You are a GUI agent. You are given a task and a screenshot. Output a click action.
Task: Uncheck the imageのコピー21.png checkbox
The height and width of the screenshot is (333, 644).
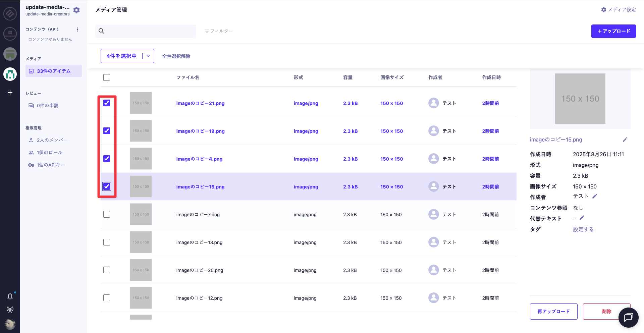tap(107, 103)
